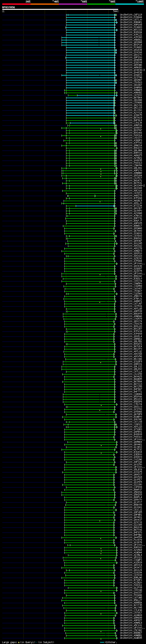The image size is (146, 644).
Task: Select the hit label UniRef100_A7PDA4
Action: click(x=131, y=261)
